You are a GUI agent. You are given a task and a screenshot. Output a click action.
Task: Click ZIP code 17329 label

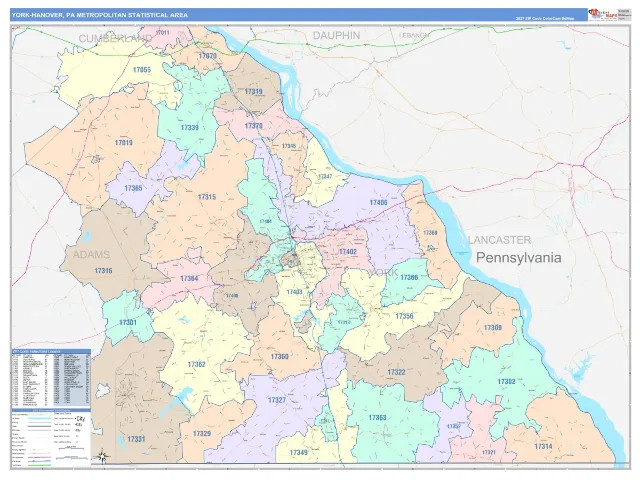point(202,433)
